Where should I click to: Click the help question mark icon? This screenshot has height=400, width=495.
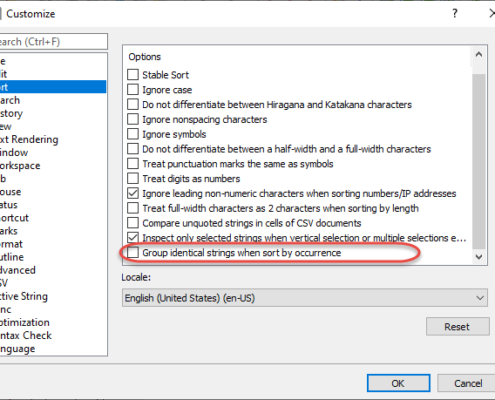tap(455, 14)
